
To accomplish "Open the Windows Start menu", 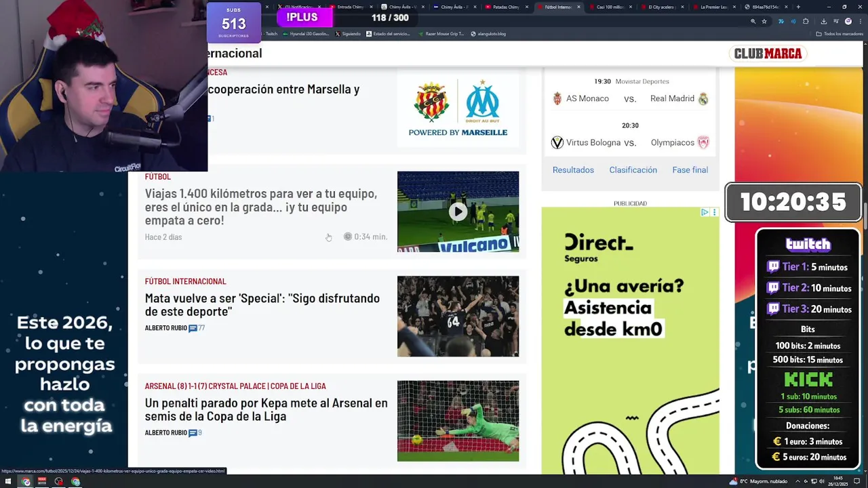I will click(x=8, y=482).
